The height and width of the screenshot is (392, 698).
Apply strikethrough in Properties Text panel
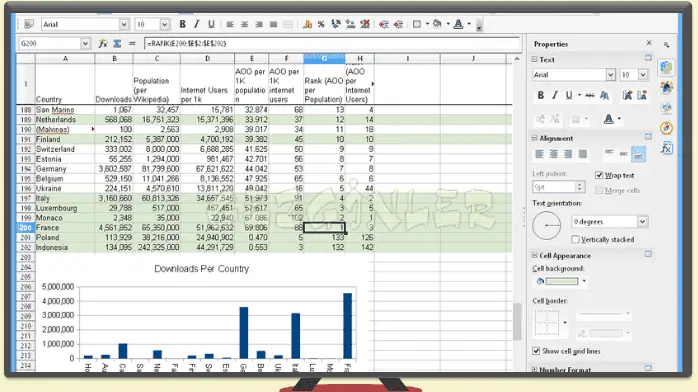590,95
